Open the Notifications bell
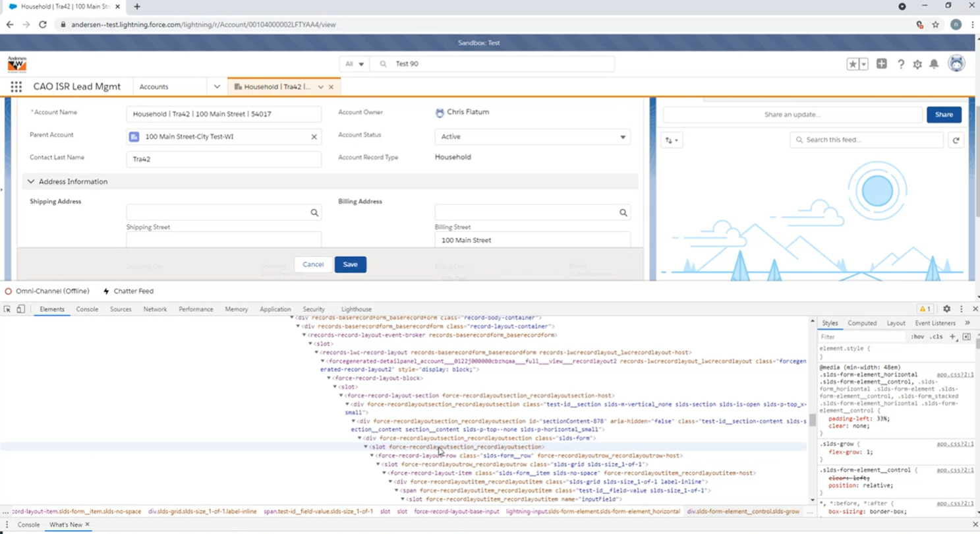This screenshot has height=534, width=980. (x=934, y=64)
